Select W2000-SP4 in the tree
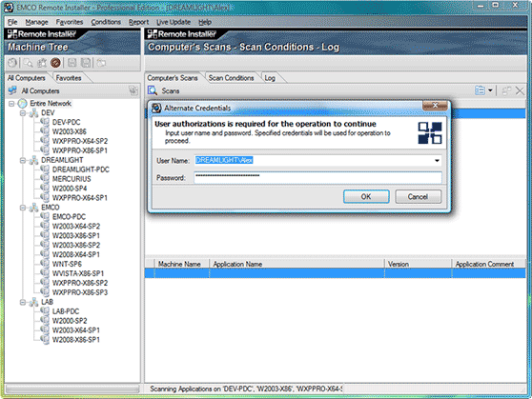 coord(70,189)
